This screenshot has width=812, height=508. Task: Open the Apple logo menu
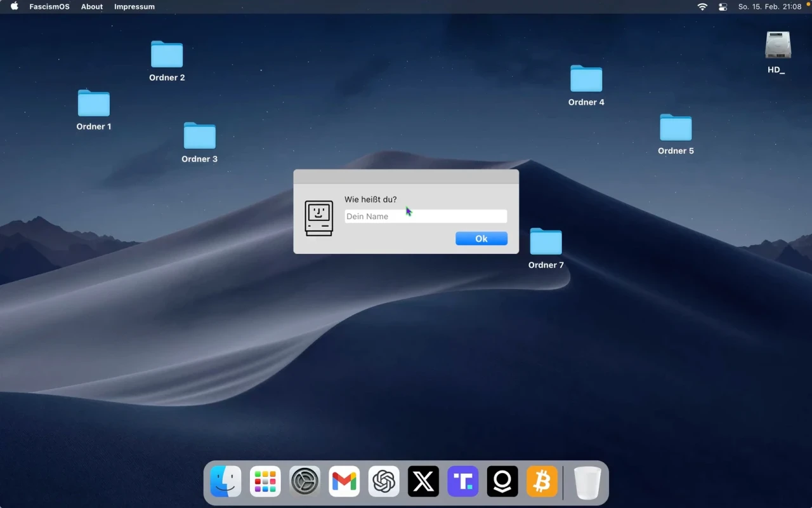tap(15, 6)
